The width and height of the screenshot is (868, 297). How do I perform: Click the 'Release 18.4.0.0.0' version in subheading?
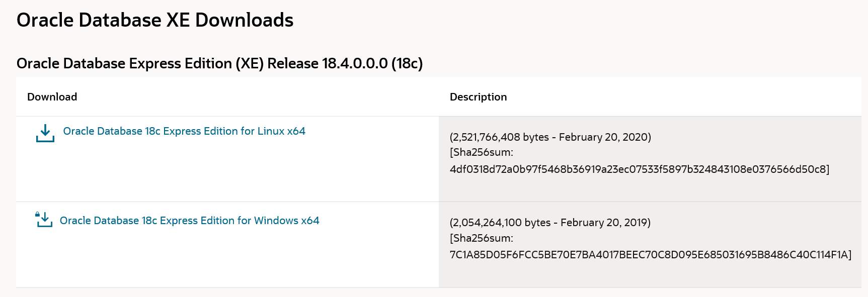coord(328,64)
